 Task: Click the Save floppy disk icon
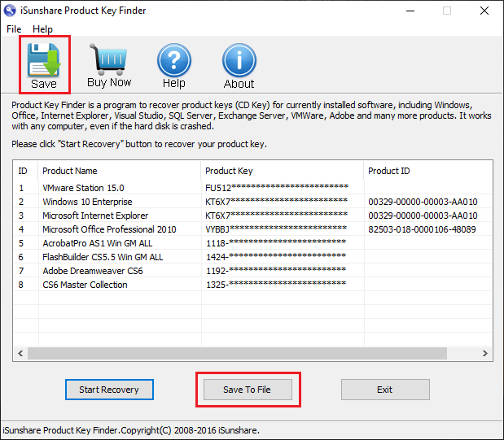(44, 60)
